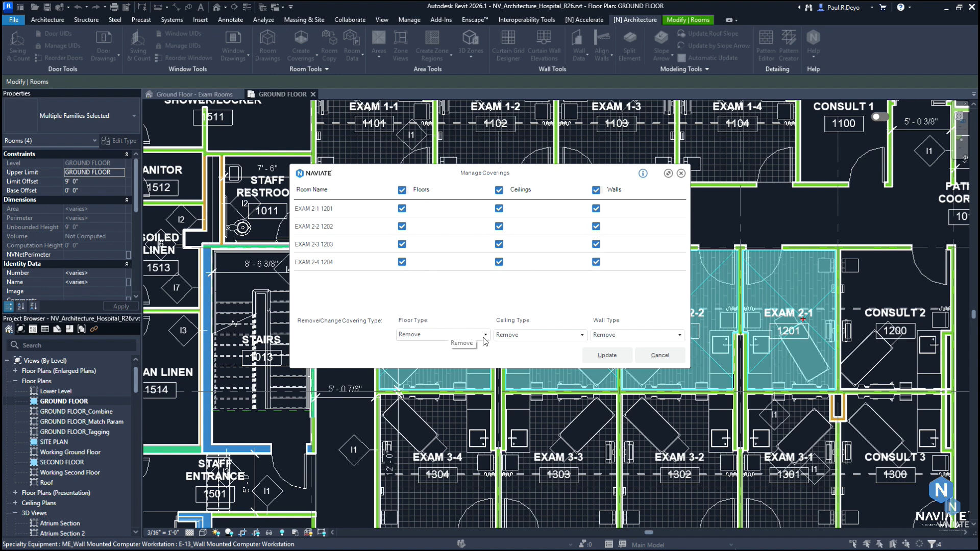The height and width of the screenshot is (551, 980).
Task: Open the Floor Type Remove dropdown
Action: pos(485,334)
